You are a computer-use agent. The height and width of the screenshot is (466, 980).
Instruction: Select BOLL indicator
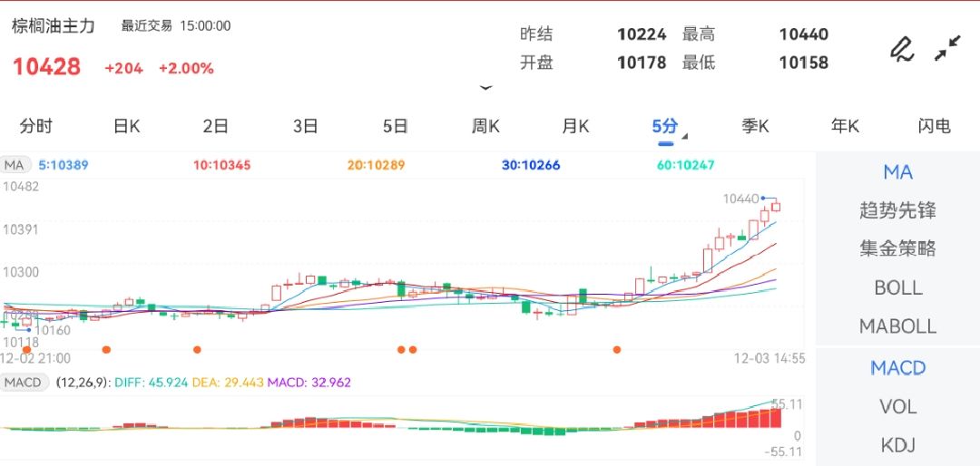897,287
